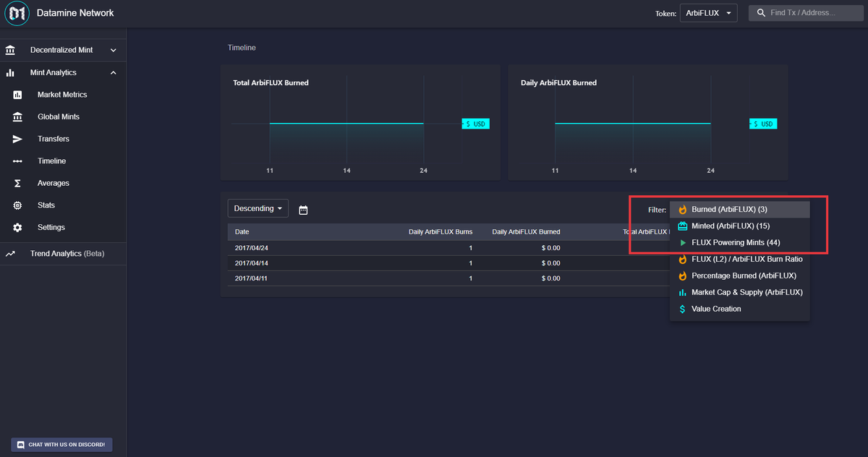Click play icon beside FLUX Powering Mints

point(682,243)
